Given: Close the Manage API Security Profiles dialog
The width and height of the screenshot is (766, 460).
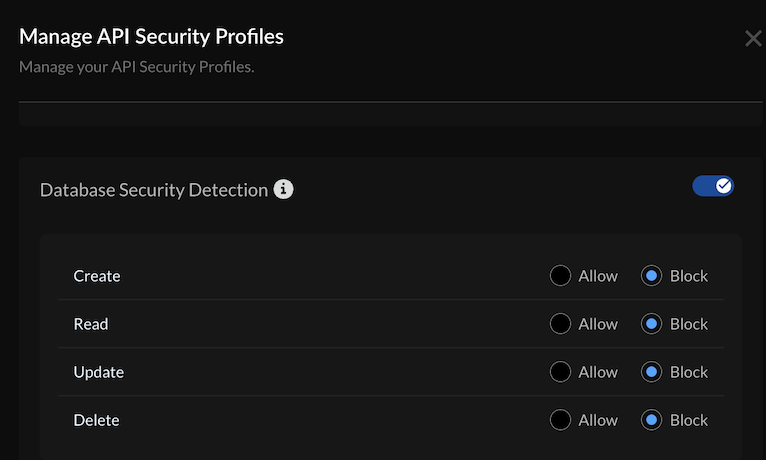Looking at the screenshot, I should (x=753, y=39).
